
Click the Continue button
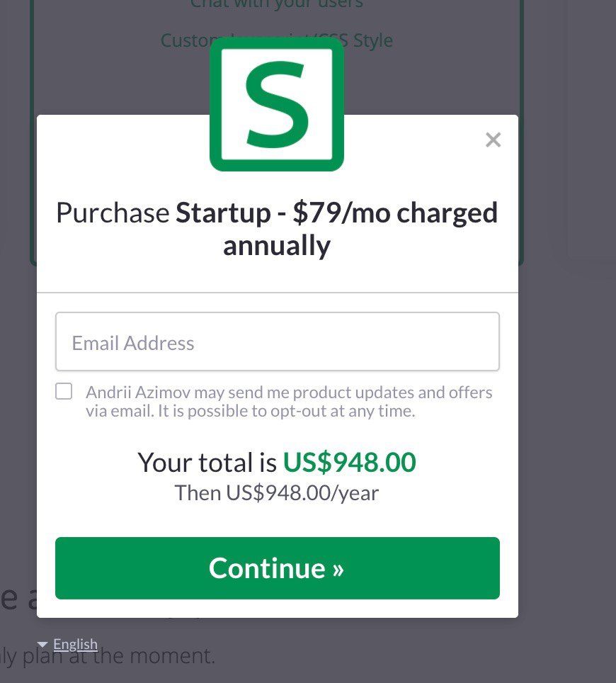(278, 568)
